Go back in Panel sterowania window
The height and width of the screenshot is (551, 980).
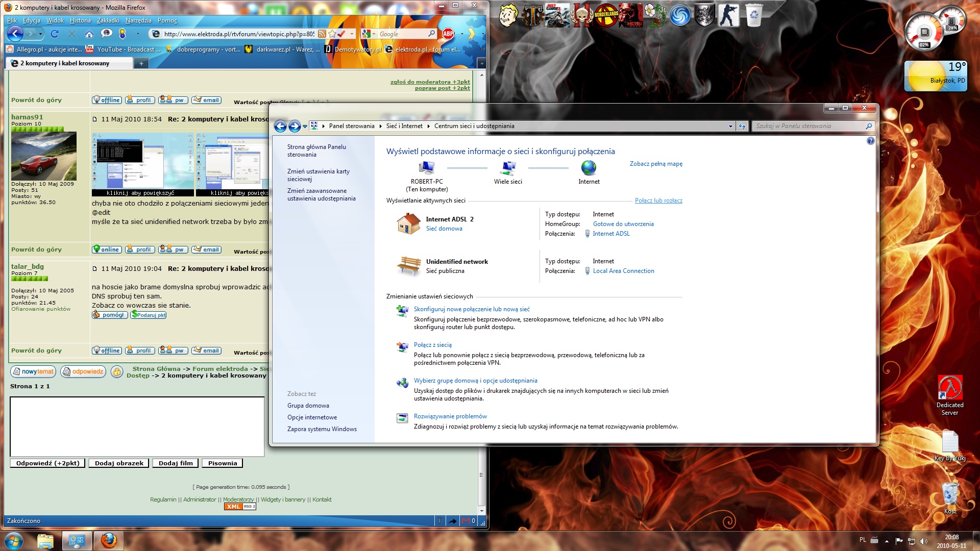point(280,126)
